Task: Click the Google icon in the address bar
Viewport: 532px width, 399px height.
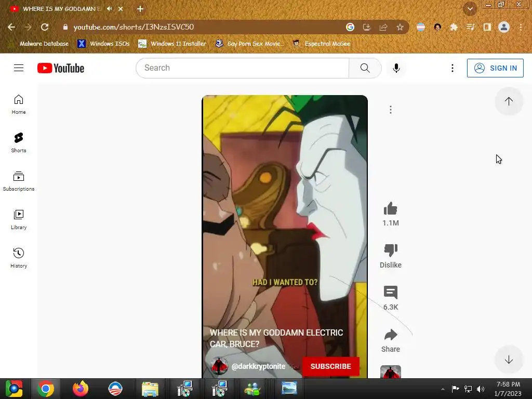Action: 350,27
